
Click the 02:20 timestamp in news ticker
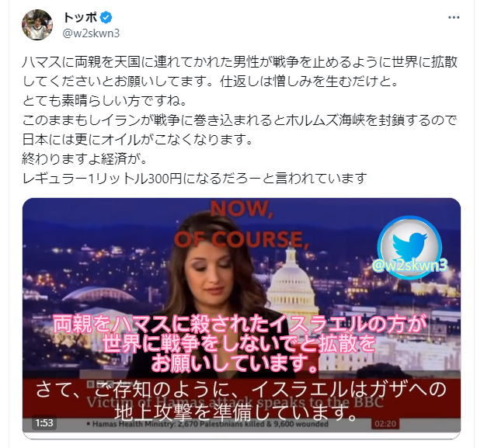pos(385,423)
